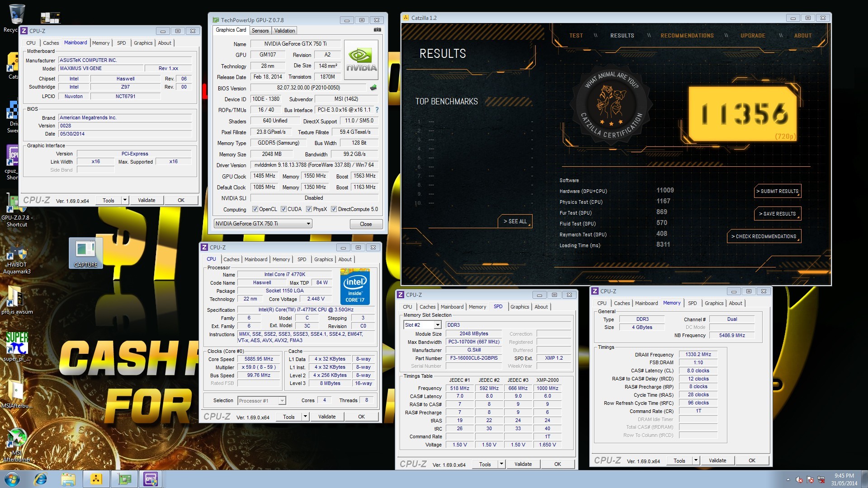This screenshot has height=488, width=868.
Task: Click SUBMIT RESULTS in Catzilla
Action: pyautogui.click(x=778, y=191)
